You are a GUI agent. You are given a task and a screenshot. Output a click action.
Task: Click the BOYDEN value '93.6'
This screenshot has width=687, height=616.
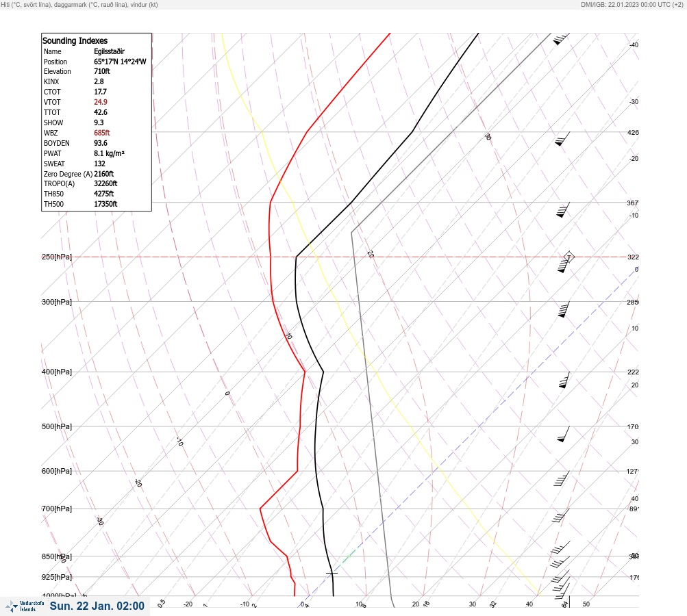point(100,143)
